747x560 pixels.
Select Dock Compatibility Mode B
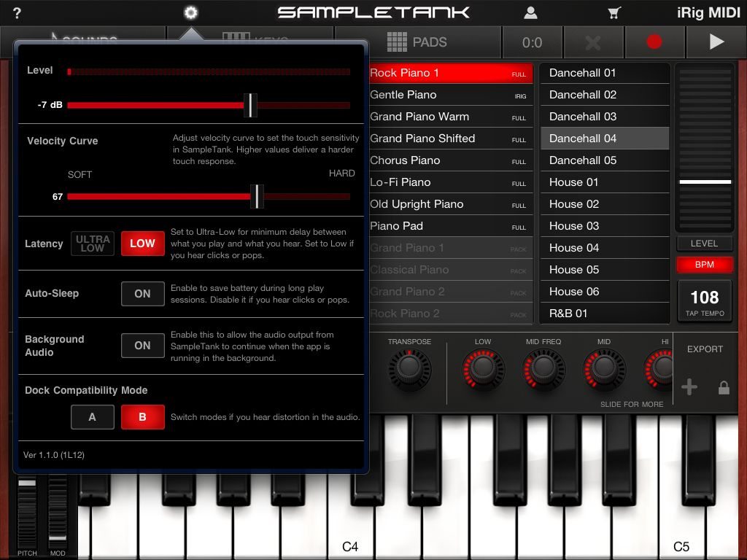point(142,417)
